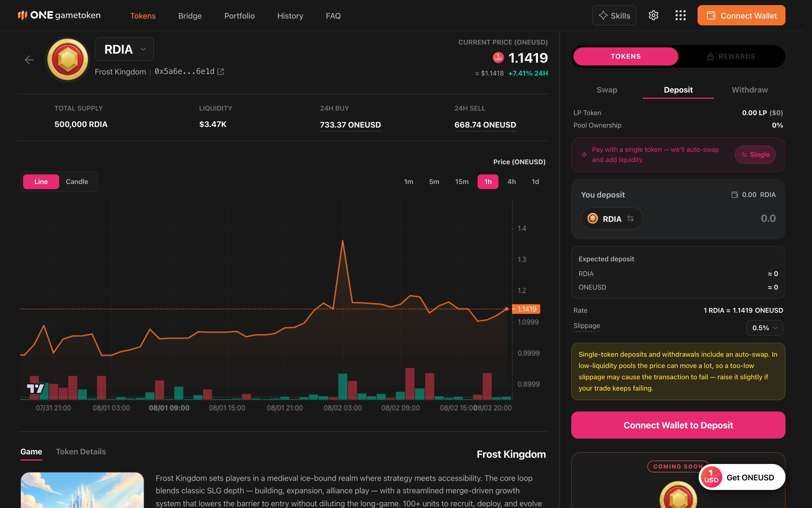The width and height of the screenshot is (812, 508).
Task: Click the coin icon in the Coming Soon card
Action: (x=678, y=495)
